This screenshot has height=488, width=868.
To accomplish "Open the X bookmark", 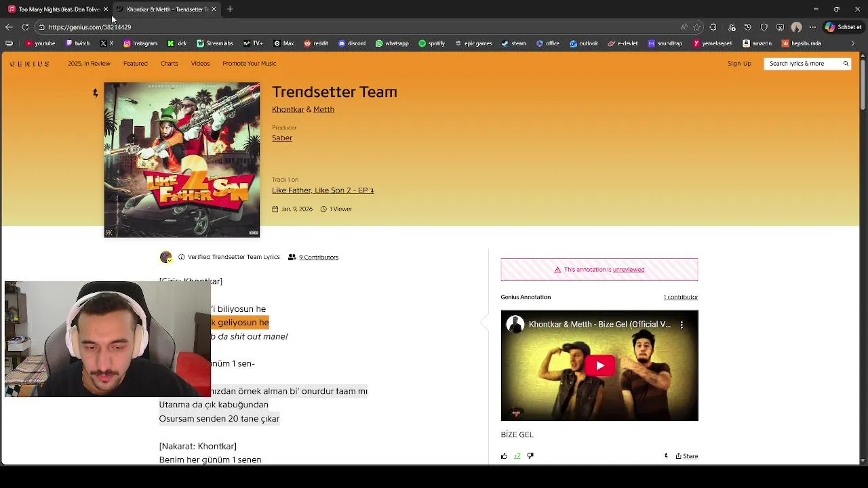I will (106, 43).
